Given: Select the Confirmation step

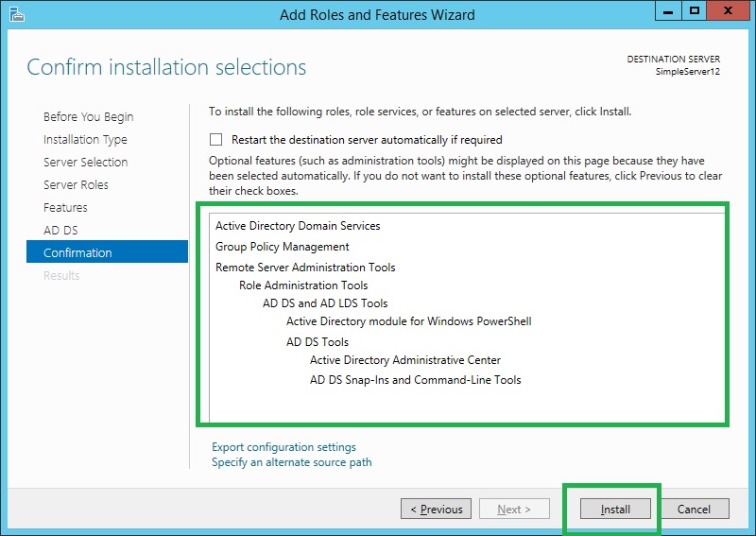Looking at the screenshot, I should click(x=77, y=253).
